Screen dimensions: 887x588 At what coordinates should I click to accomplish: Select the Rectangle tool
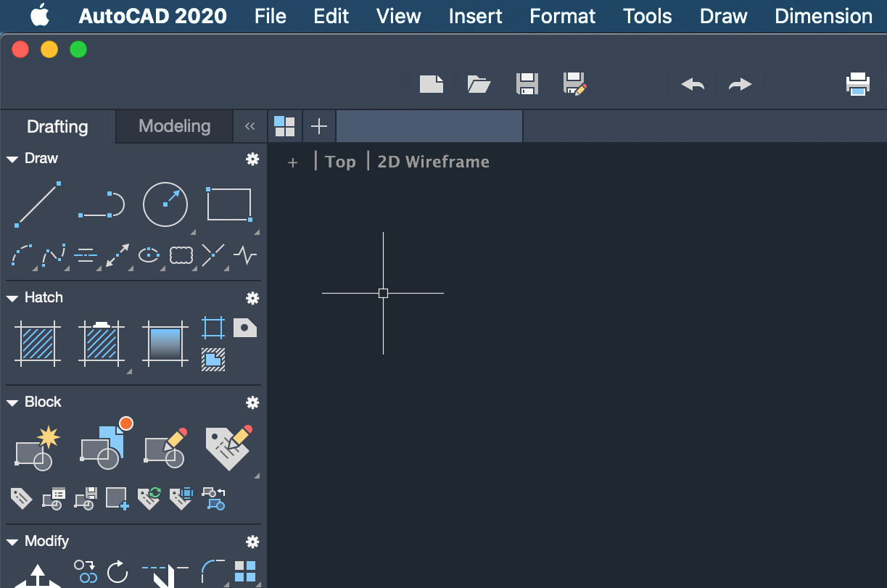coord(229,204)
